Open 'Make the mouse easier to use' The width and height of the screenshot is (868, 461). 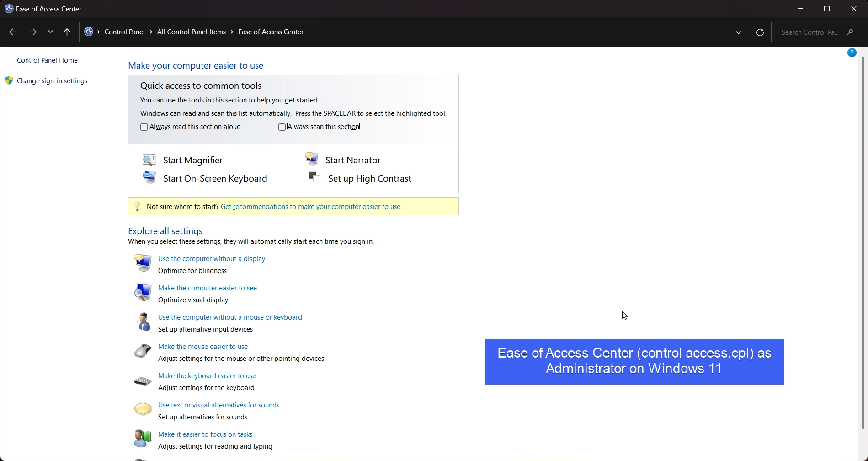click(x=203, y=347)
